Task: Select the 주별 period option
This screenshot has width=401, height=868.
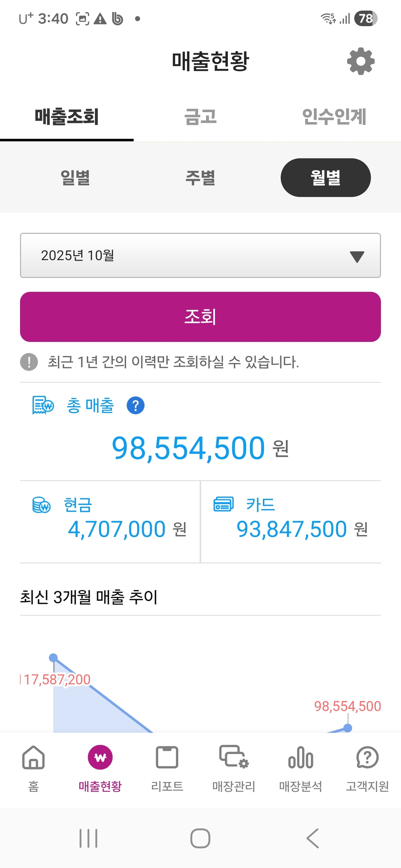Action: click(200, 178)
